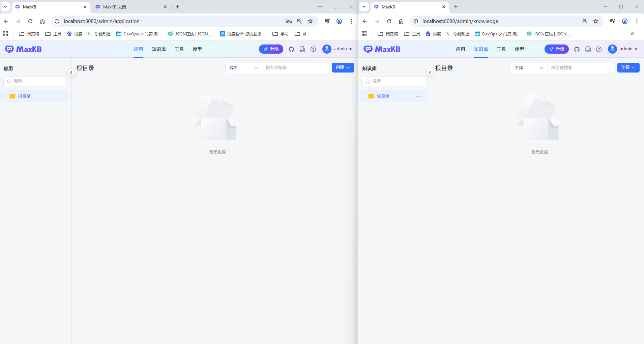Click the 升级 upgrade button in left window

pos(271,49)
